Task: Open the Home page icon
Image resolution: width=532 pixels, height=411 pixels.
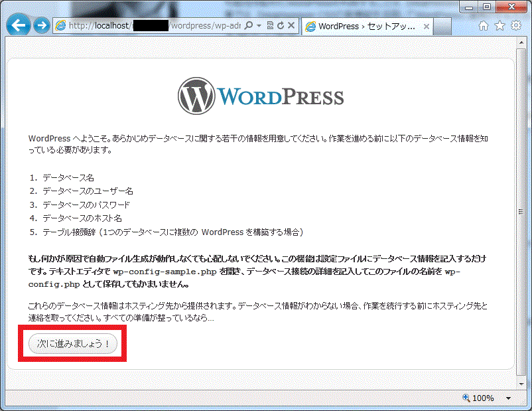Action: click(x=484, y=26)
